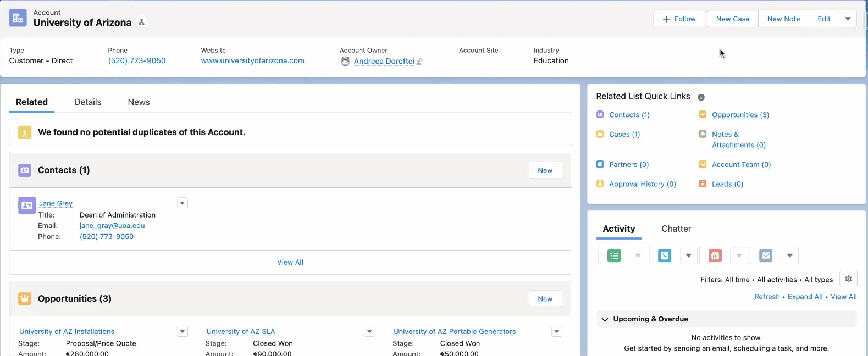Click Expand All in the activity timeline
Image resolution: width=868 pixels, height=356 pixels.
coord(805,297)
